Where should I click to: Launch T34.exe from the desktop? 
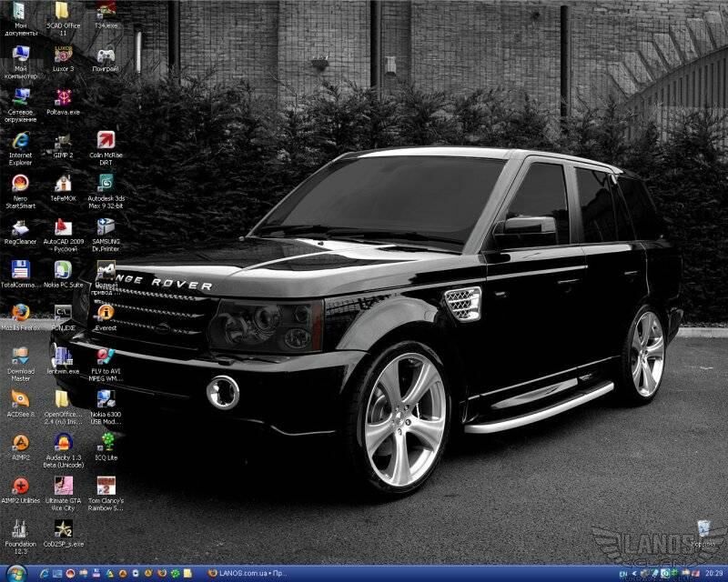[x=106, y=15]
